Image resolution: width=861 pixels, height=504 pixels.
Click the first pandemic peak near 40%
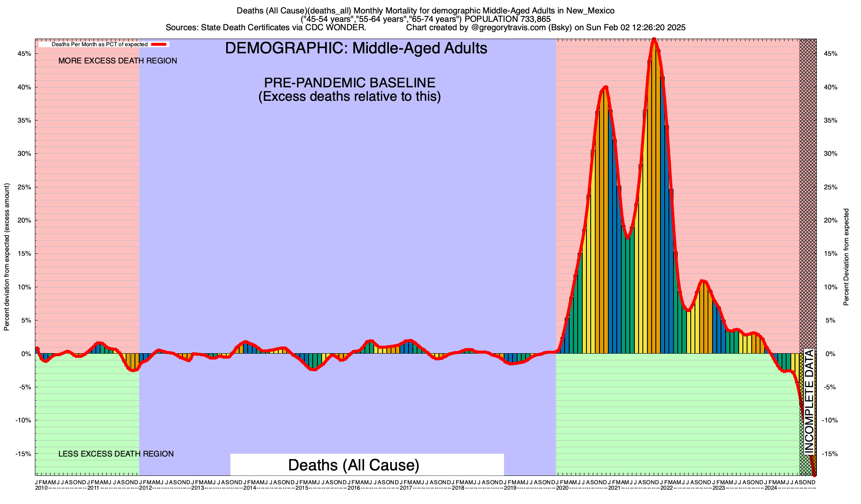tap(605, 87)
